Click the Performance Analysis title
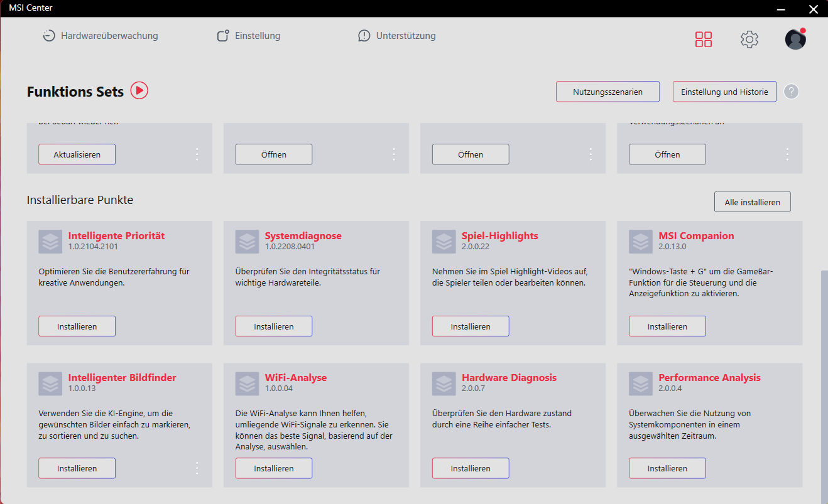 709,378
